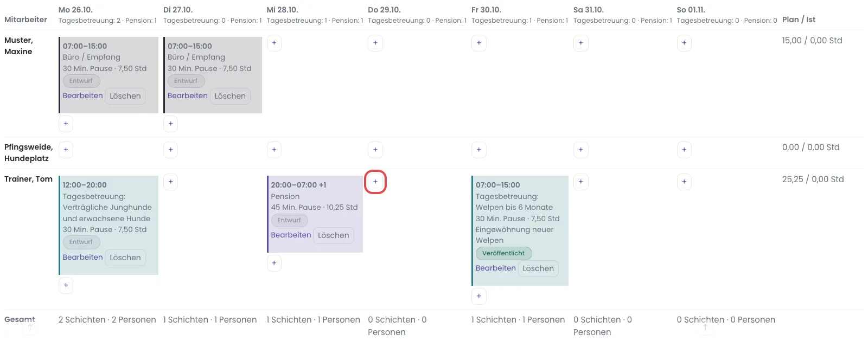868x347 pixels.
Task: Click the 'Plan / Ist' column header
Action: (x=799, y=20)
